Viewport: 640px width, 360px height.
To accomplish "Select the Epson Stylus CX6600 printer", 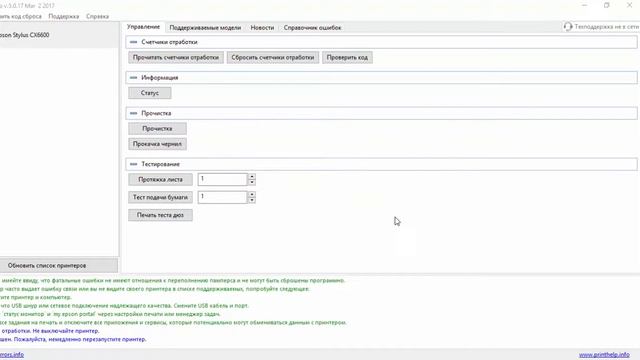I will (x=59, y=35).
